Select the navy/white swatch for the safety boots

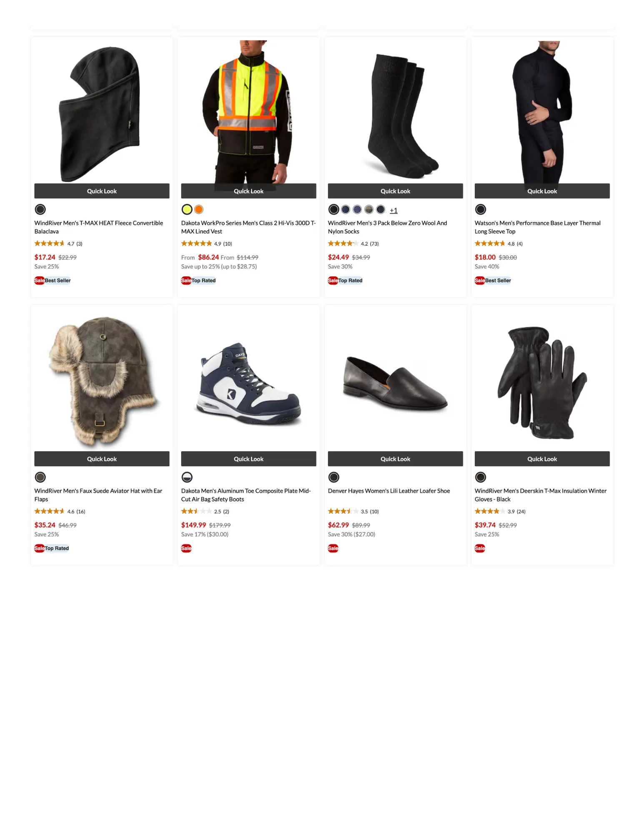[187, 477]
